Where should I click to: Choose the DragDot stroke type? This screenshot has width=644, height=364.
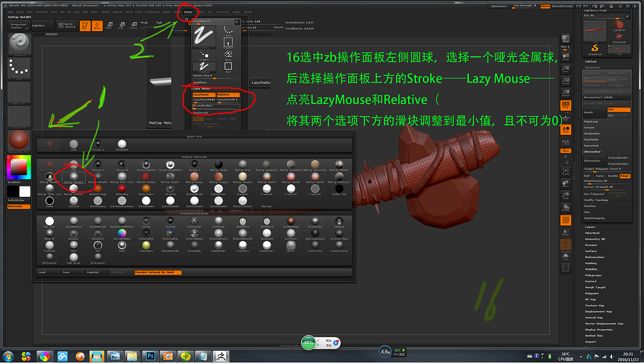coord(204,56)
